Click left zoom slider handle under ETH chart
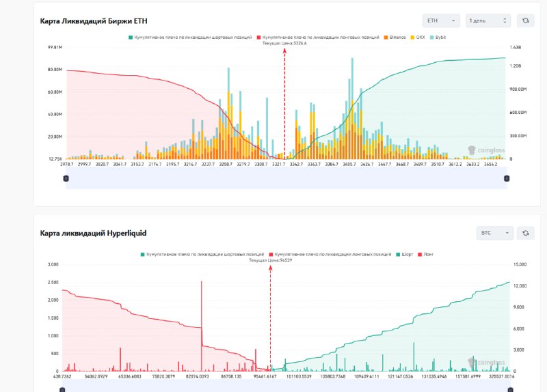 pos(66,178)
